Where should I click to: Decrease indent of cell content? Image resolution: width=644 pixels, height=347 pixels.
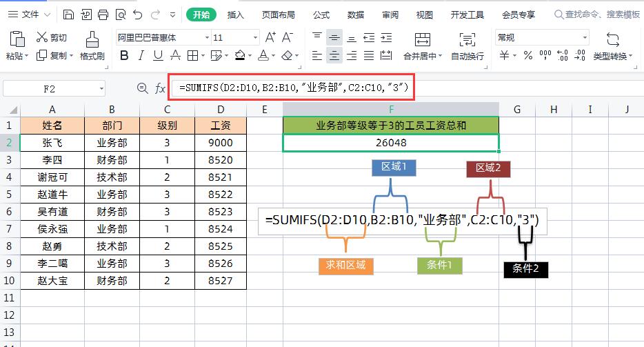click(x=369, y=38)
